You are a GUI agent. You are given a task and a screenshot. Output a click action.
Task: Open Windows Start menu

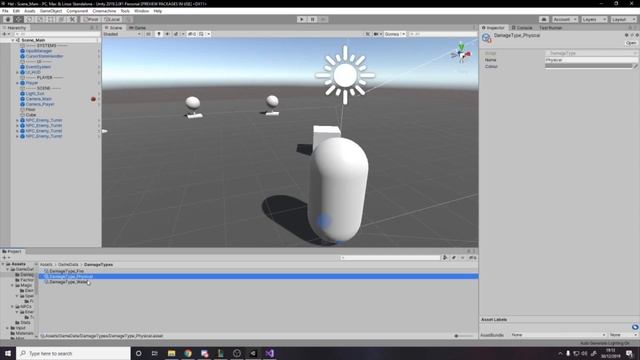tap(8, 353)
